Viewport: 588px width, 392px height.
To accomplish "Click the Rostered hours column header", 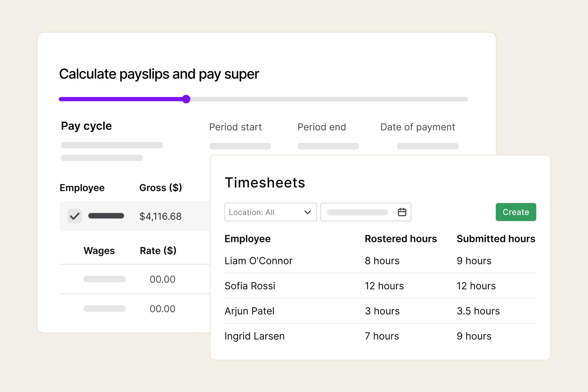I will click(x=401, y=239).
